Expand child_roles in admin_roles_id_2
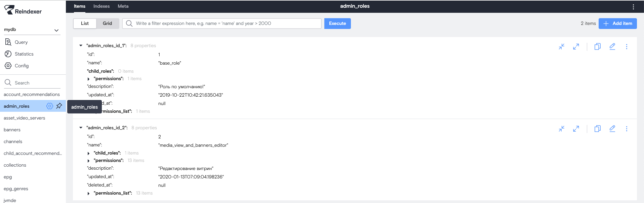The image size is (644, 203). tap(88, 153)
